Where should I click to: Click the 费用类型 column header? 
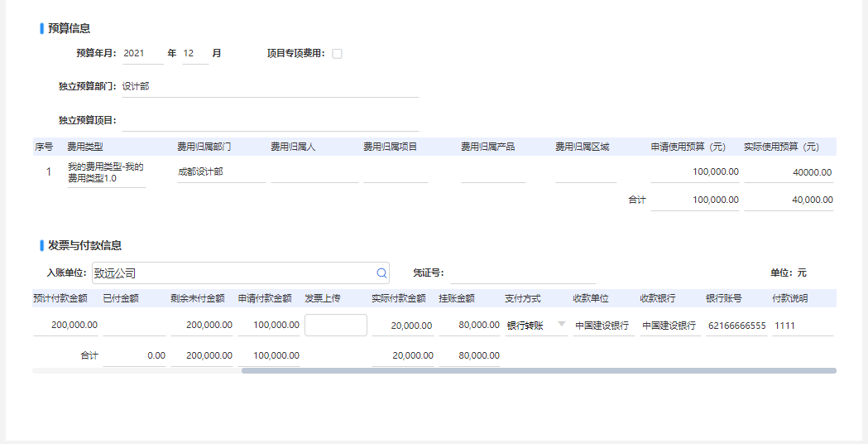[84, 147]
